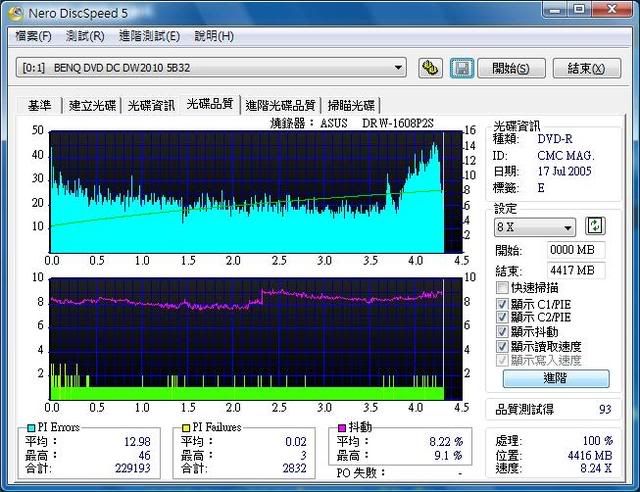Click the PI Errors 最高 value 46

(144, 455)
